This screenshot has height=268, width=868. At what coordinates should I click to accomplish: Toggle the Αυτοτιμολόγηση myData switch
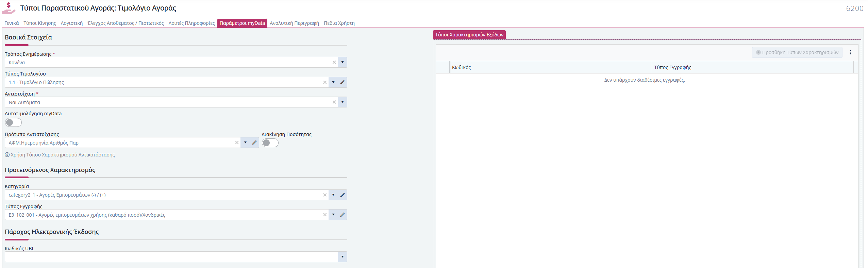13,122
